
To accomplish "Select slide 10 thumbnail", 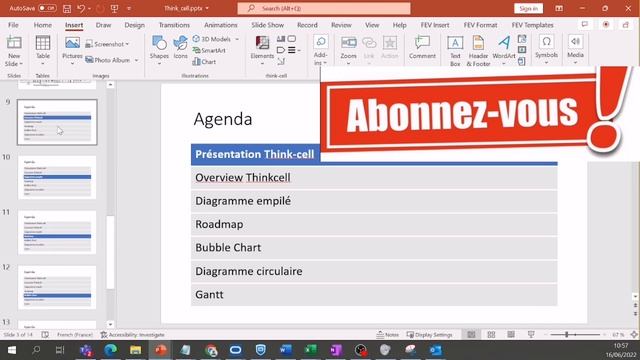I will point(57,177).
